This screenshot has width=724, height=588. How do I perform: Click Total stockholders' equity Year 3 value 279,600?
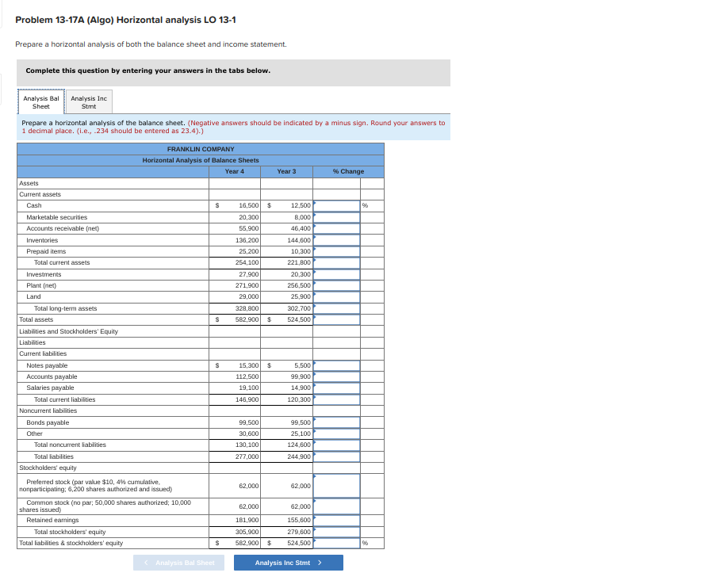299,532
